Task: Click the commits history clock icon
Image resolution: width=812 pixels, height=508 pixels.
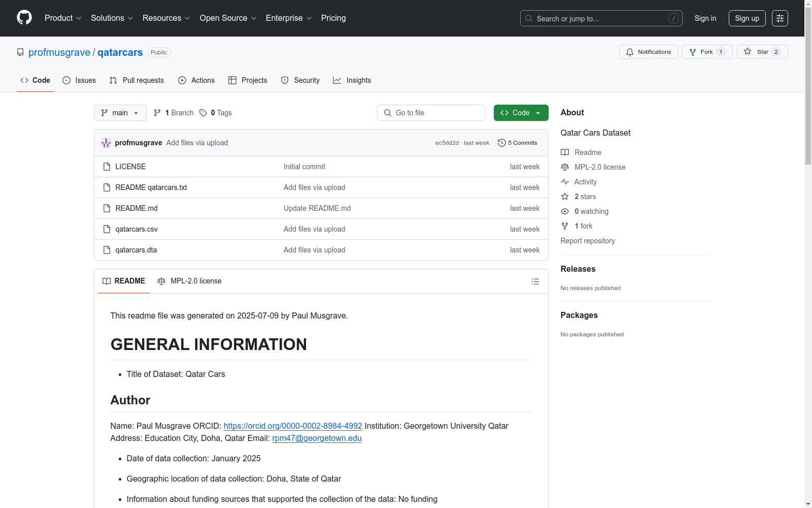Action: (502, 143)
